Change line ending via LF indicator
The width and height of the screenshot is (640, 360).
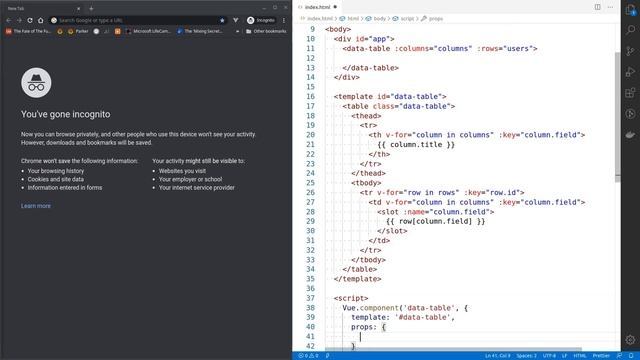[x=564, y=356]
